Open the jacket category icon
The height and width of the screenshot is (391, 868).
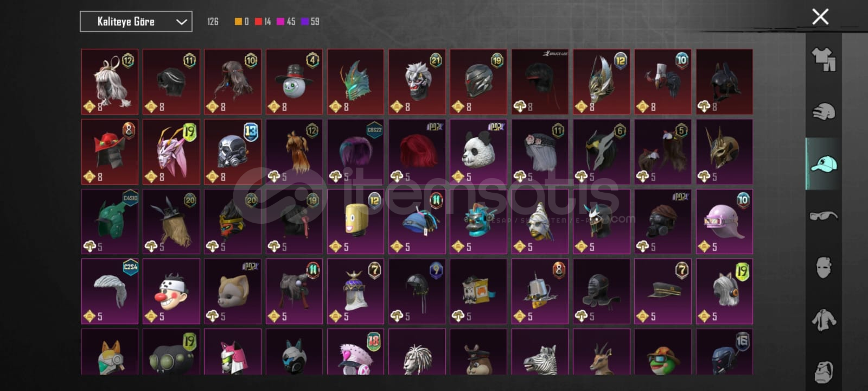pos(824,320)
